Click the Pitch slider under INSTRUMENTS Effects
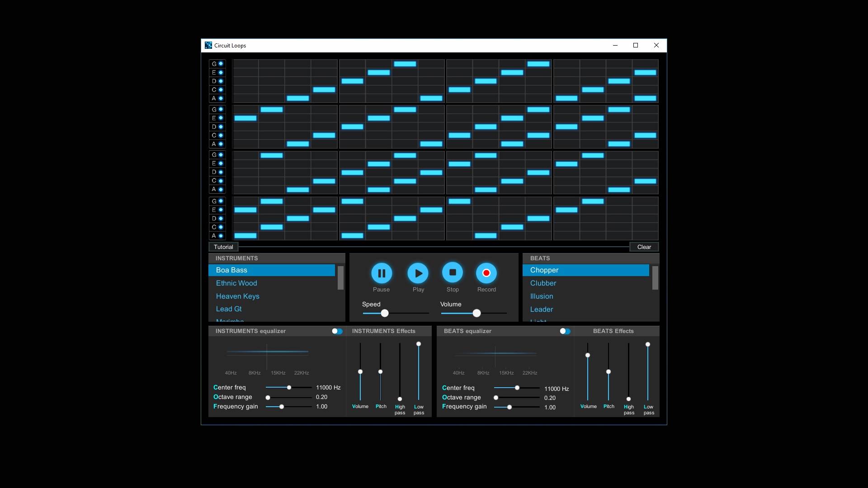The height and width of the screenshot is (488, 868). (x=381, y=371)
